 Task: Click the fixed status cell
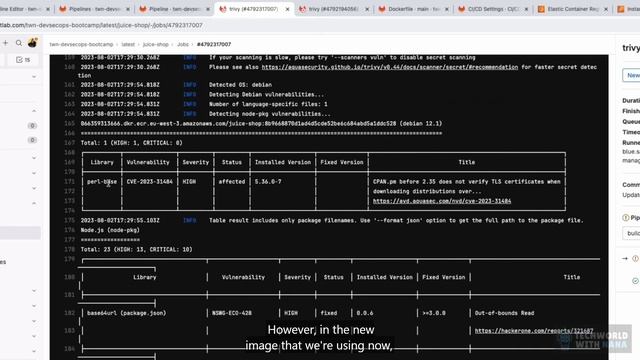pos(329,313)
